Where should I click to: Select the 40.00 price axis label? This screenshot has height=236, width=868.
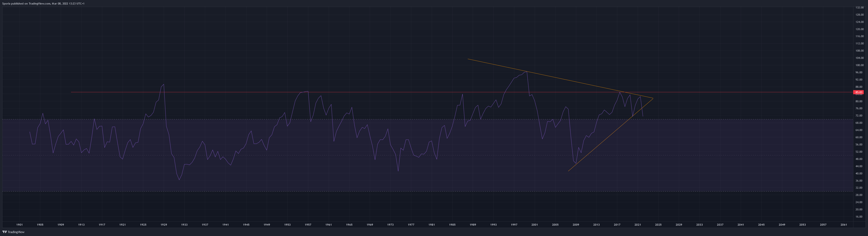tap(859, 173)
